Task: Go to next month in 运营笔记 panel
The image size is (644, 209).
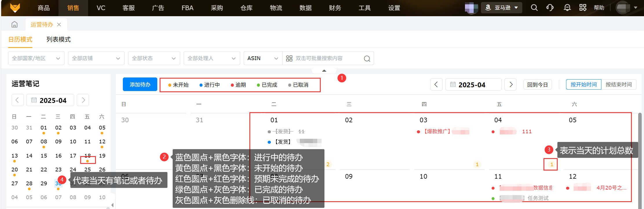Action: coord(83,100)
